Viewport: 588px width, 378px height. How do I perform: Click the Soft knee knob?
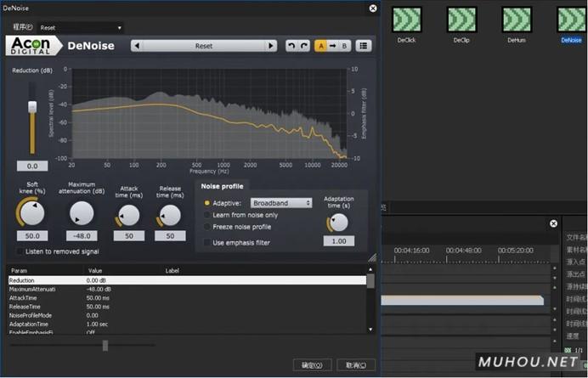[x=32, y=212]
